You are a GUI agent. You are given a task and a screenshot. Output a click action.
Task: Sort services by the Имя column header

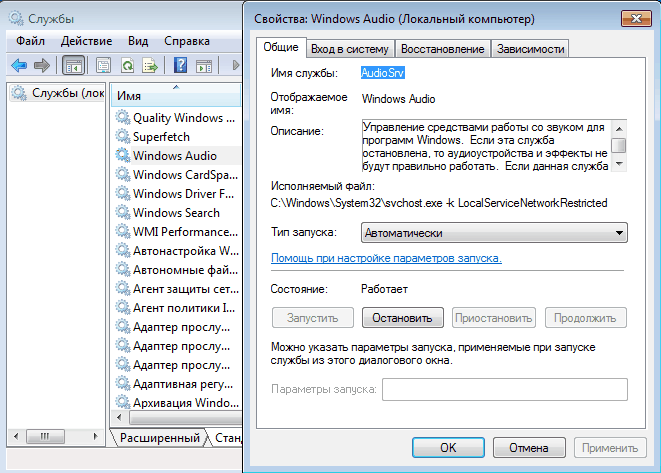click(176, 95)
